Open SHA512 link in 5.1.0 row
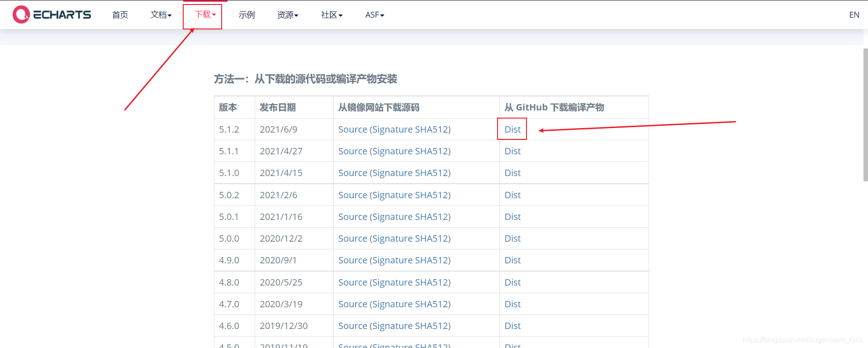868x348 pixels. coord(431,173)
